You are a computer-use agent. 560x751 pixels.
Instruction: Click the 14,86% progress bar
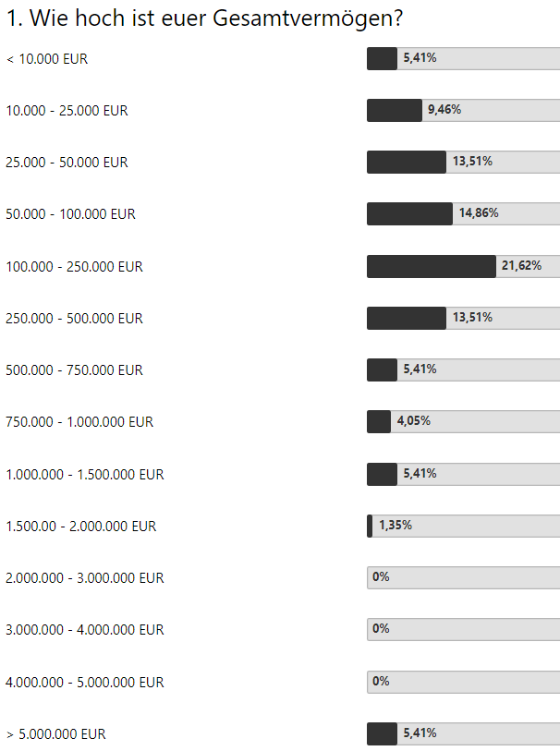pyautogui.click(x=463, y=213)
